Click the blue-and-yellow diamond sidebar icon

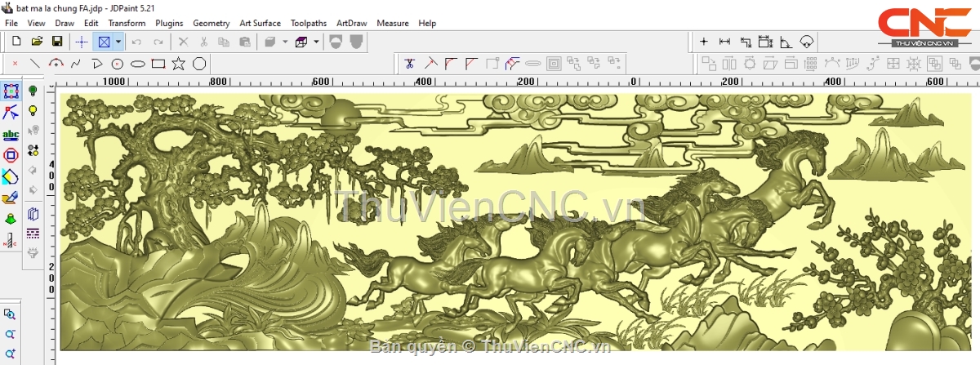11,176
